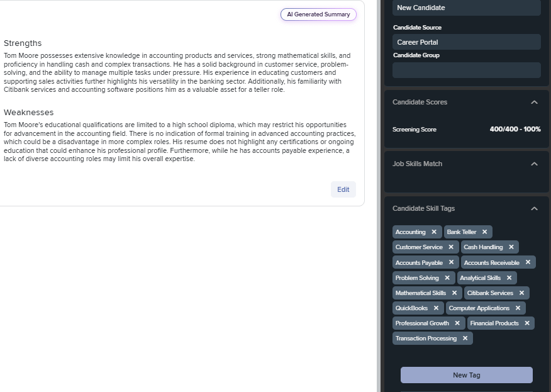
Task: Remove the Transaction Processing tag
Action: pyautogui.click(x=465, y=339)
